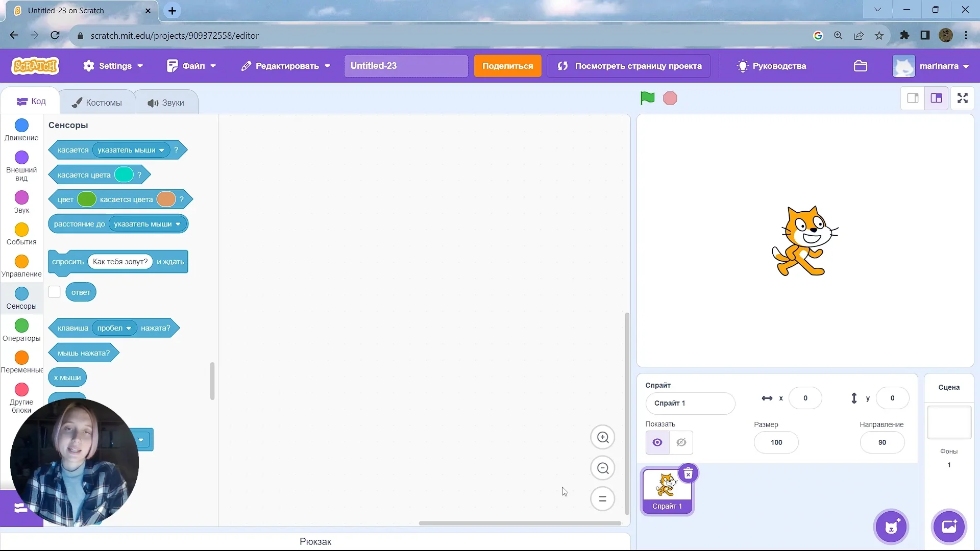The width and height of the screenshot is (980, 551).
Task: Delete Спрайт 1 with trash icon
Action: (688, 473)
